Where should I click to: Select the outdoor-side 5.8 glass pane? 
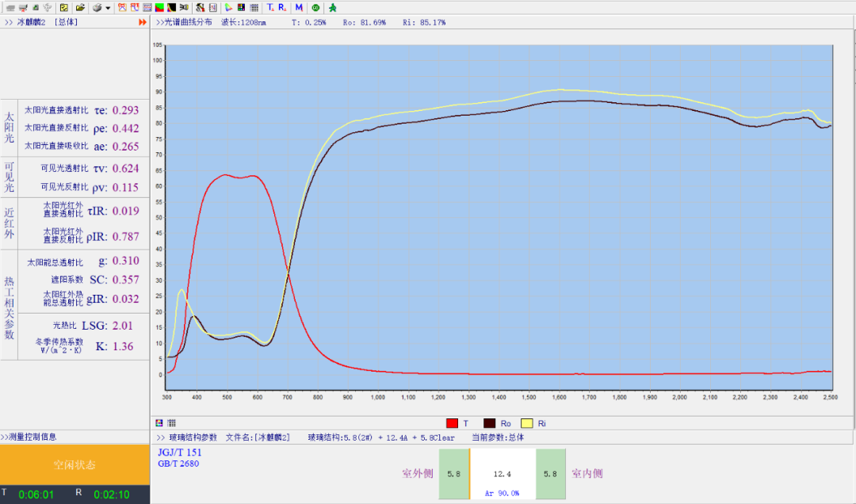(x=453, y=474)
